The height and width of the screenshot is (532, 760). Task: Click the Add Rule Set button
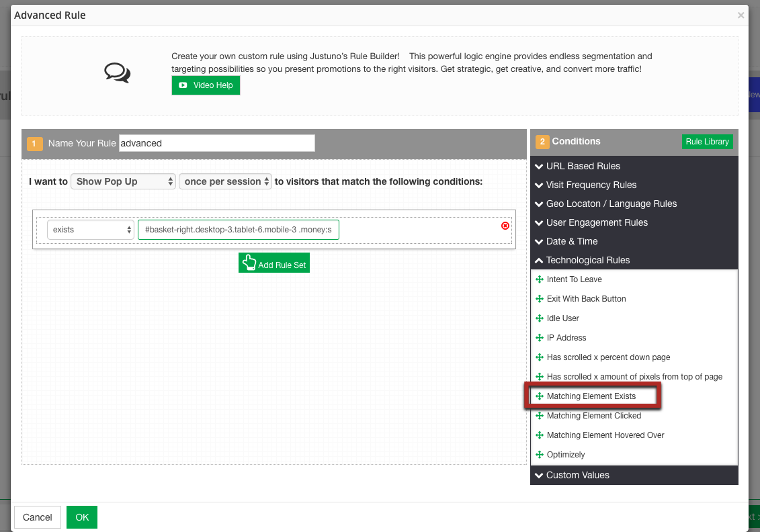point(274,263)
